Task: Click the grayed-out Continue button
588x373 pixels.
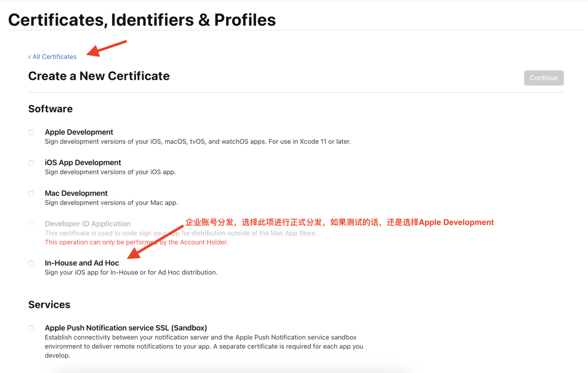Action: (x=544, y=78)
